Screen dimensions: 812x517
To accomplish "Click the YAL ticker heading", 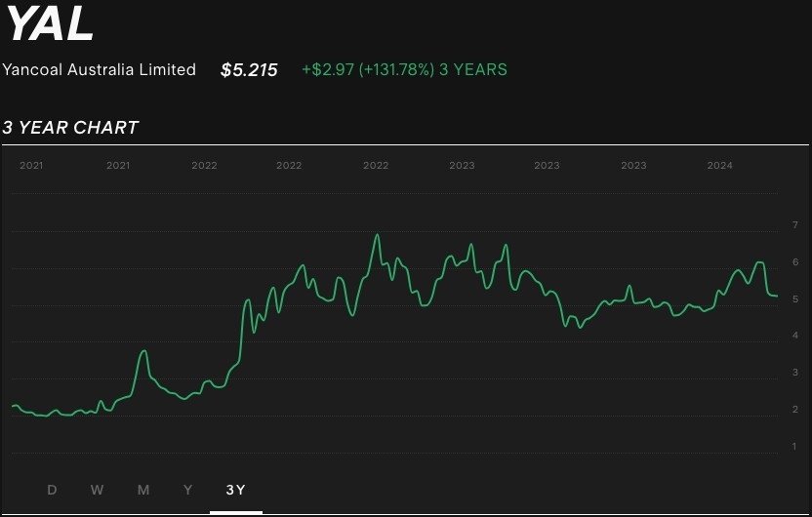I will (50, 24).
